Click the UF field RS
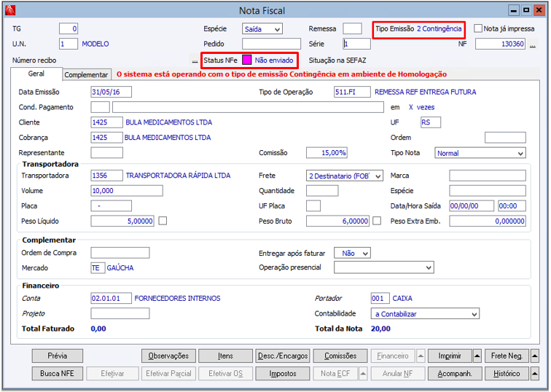Screen dimensions: 551x392 point(431,122)
